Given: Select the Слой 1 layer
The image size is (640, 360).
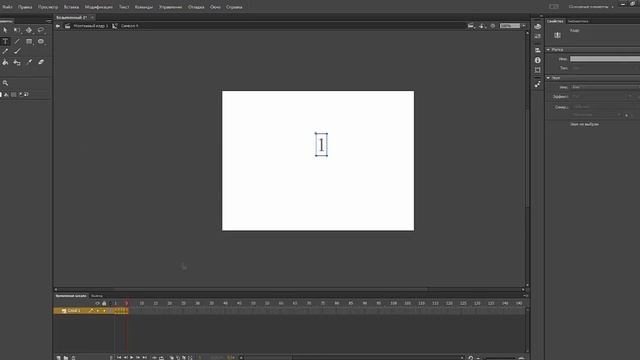Looking at the screenshot, I should point(74,311).
